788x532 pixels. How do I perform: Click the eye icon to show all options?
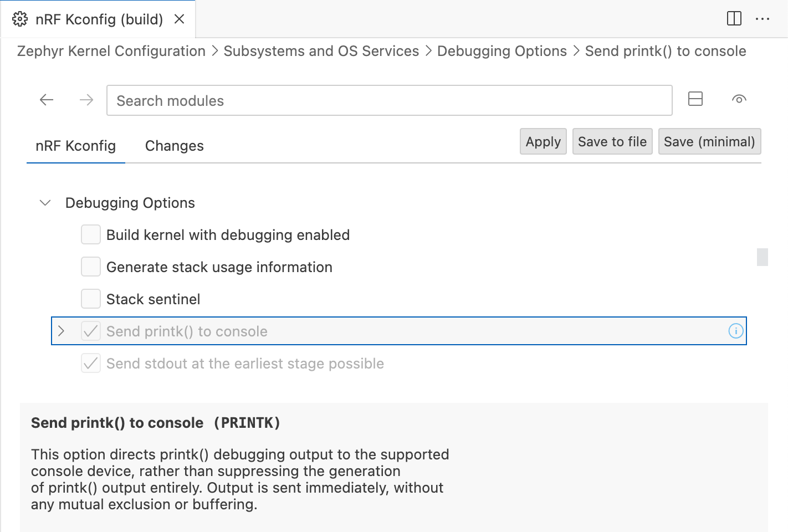pyautogui.click(x=739, y=99)
